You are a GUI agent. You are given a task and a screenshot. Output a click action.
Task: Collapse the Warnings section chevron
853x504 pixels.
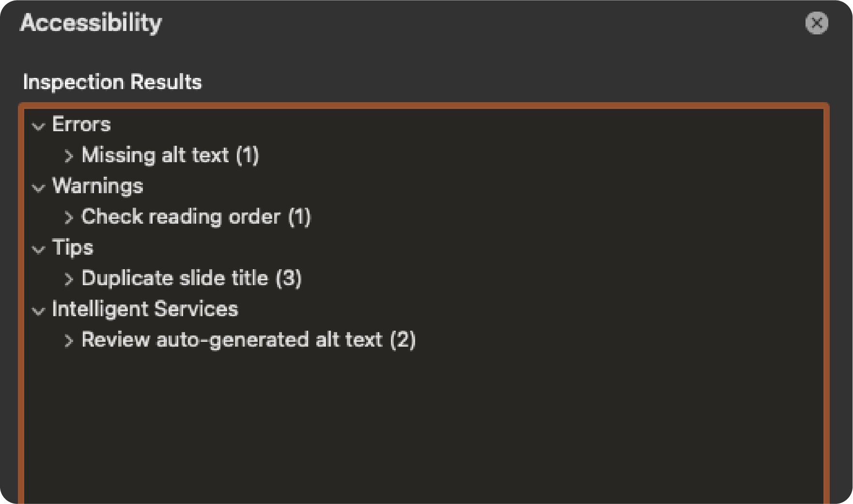click(38, 188)
